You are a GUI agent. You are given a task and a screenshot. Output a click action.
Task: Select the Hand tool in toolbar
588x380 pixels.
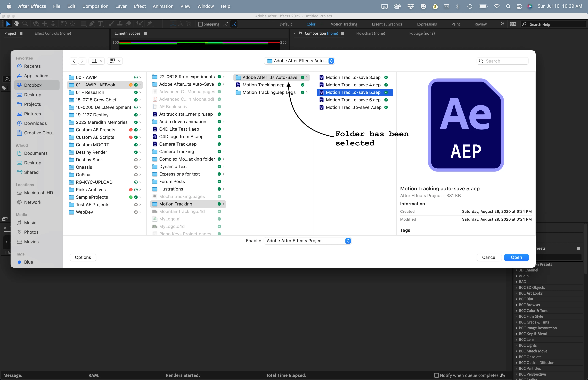(x=17, y=24)
